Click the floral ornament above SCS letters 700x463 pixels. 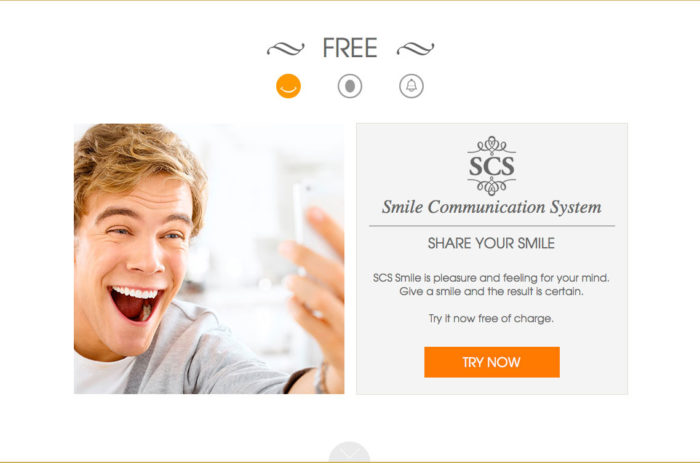pyautogui.click(x=492, y=145)
